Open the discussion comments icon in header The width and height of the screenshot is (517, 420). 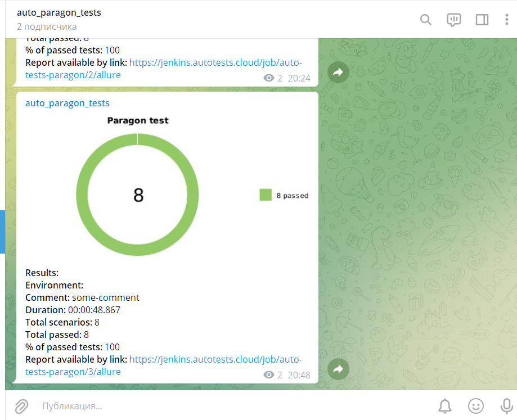click(x=453, y=20)
